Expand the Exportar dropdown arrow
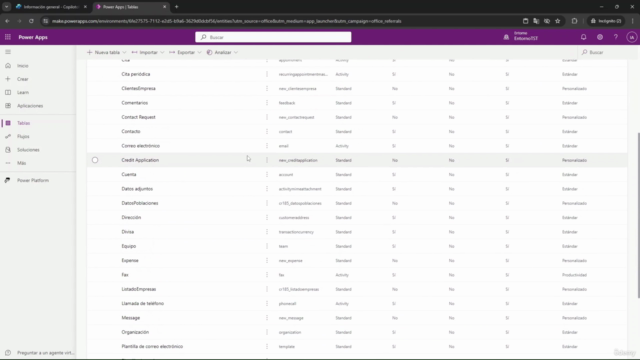 [x=199, y=52]
